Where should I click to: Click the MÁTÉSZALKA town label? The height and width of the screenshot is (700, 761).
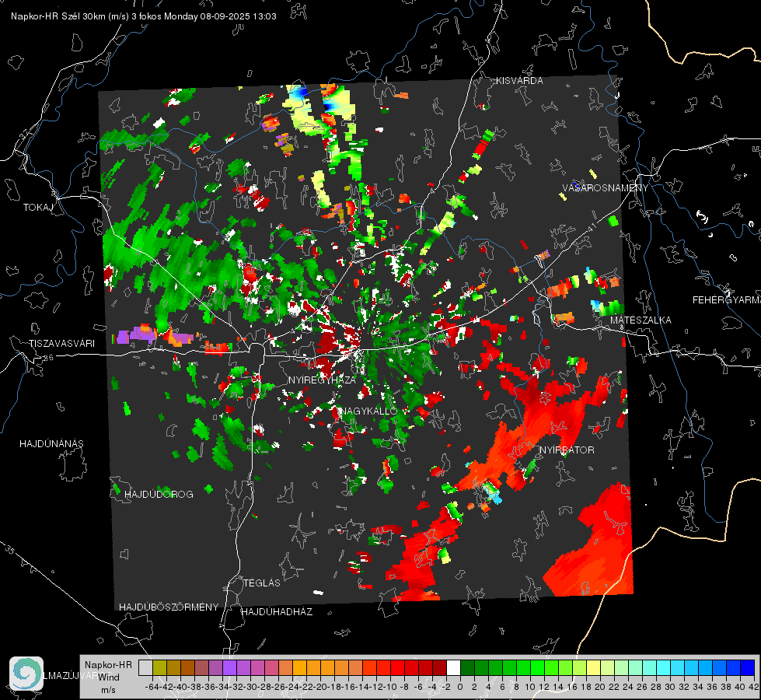641,320
